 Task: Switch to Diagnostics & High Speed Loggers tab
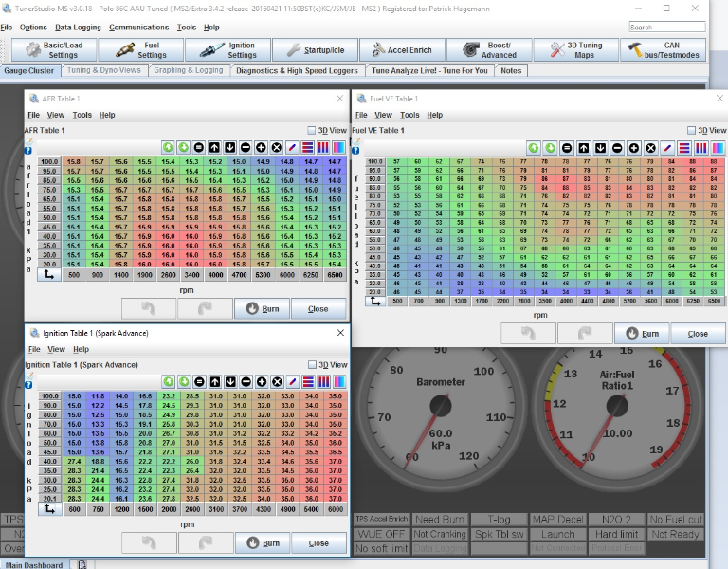click(x=297, y=71)
